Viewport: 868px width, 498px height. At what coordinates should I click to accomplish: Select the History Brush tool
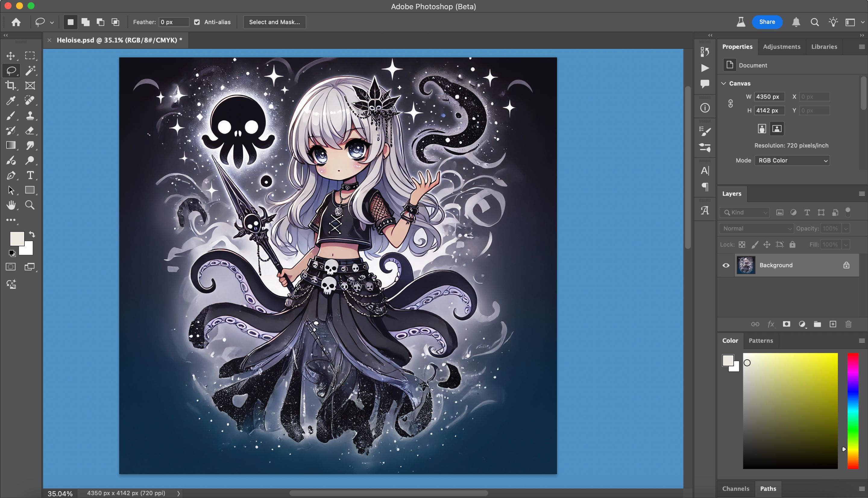[x=11, y=130]
